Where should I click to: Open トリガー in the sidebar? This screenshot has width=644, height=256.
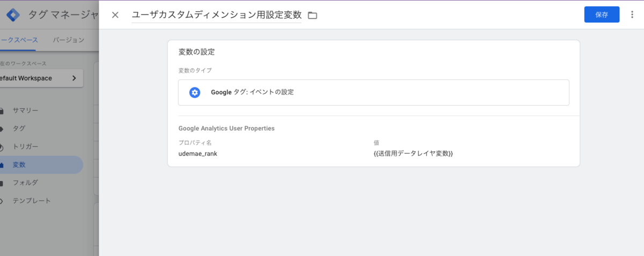click(x=25, y=147)
